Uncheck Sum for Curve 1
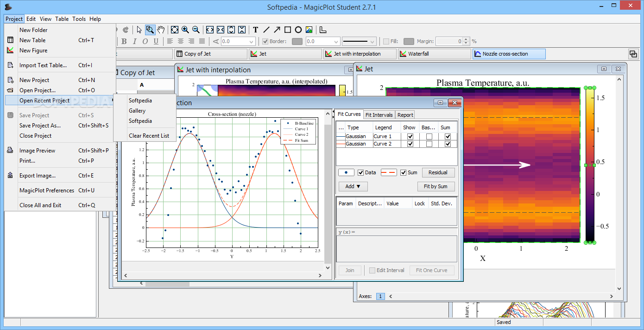644x330 pixels. tap(448, 136)
